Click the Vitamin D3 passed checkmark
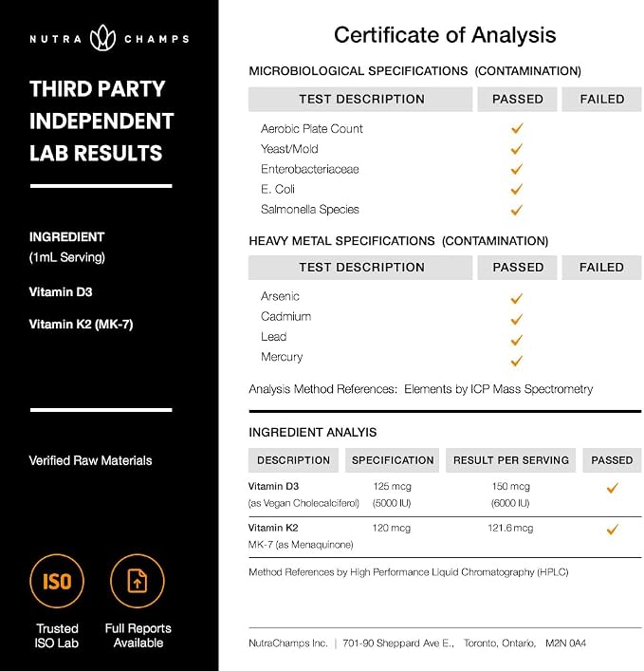 [613, 488]
